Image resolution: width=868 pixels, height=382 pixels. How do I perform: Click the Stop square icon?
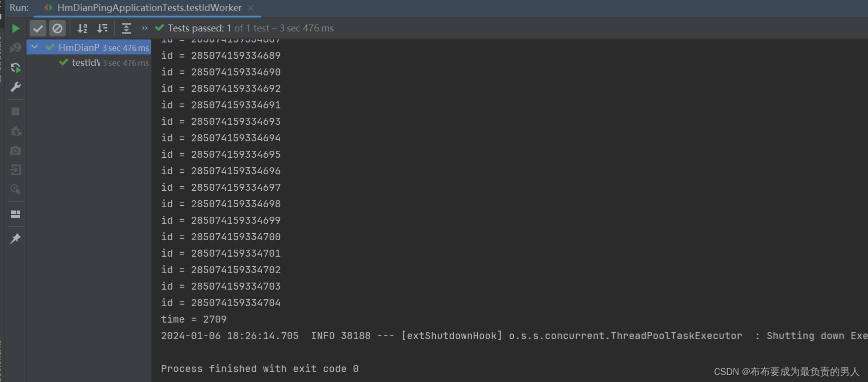click(x=15, y=111)
